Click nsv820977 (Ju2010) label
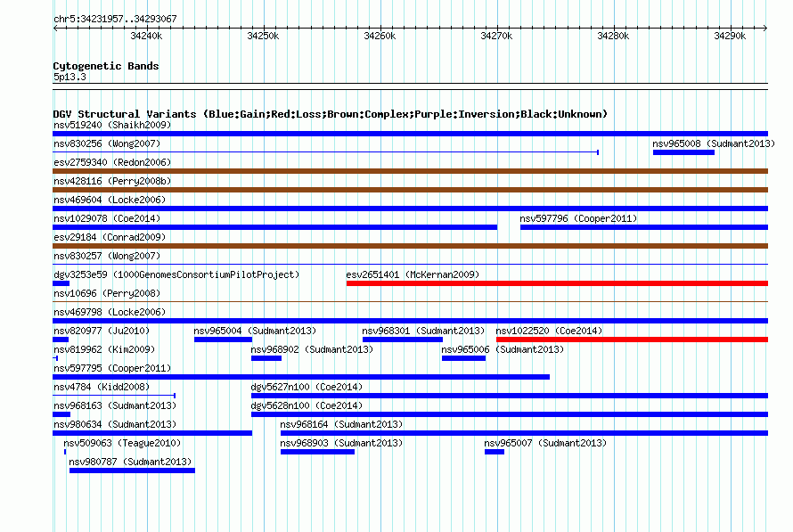This screenshot has width=793, height=532. [102, 331]
